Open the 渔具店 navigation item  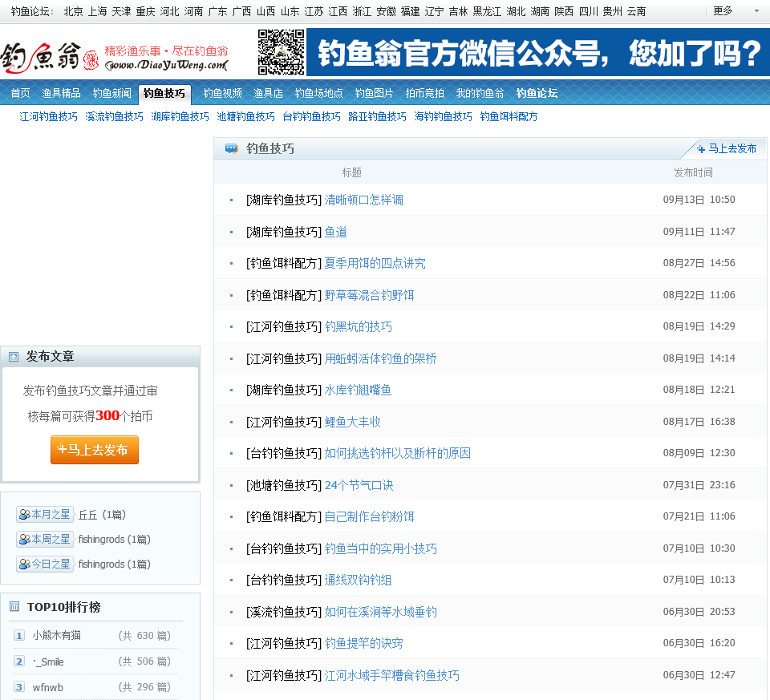(268, 93)
